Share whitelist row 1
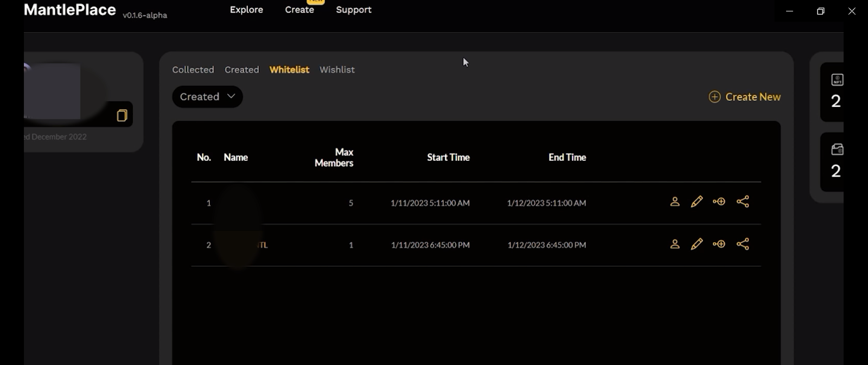Screen dimensions: 868x365 coord(743,202)
